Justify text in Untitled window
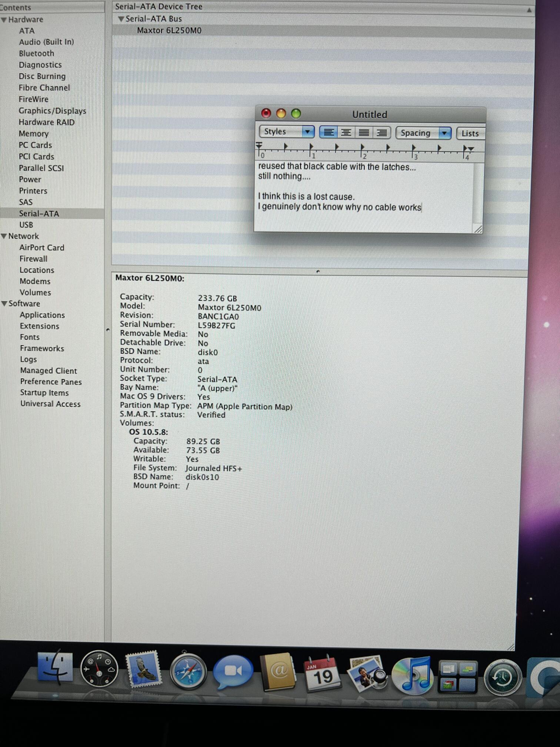 coord(364,132)
